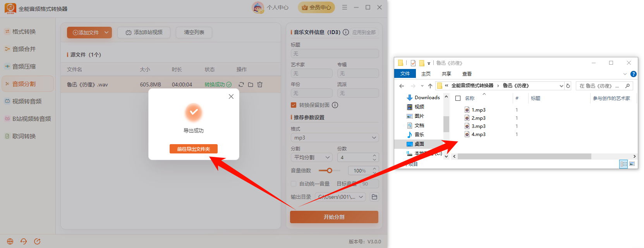
Task: Go to 视频转音频 in sidebar
Action: coord(27,101)
